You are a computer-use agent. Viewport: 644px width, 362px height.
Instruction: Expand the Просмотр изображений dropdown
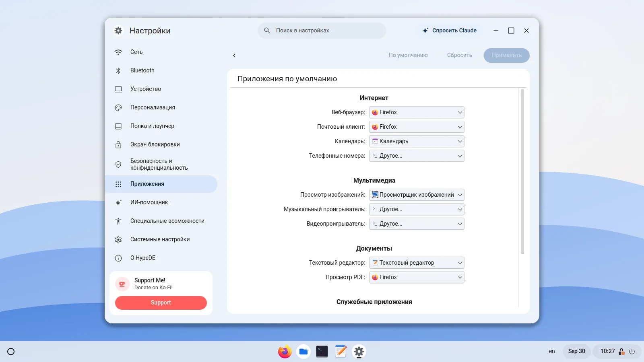tap(417, 195)
